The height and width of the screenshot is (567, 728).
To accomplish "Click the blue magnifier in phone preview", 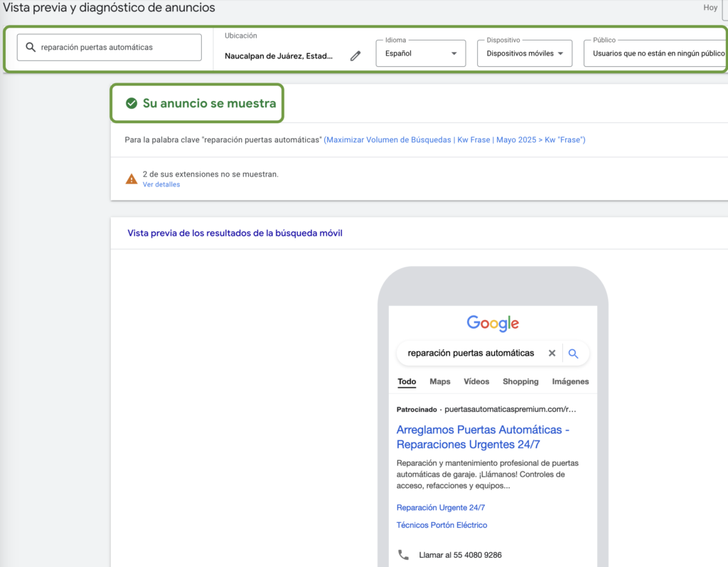I will [574, 354].
